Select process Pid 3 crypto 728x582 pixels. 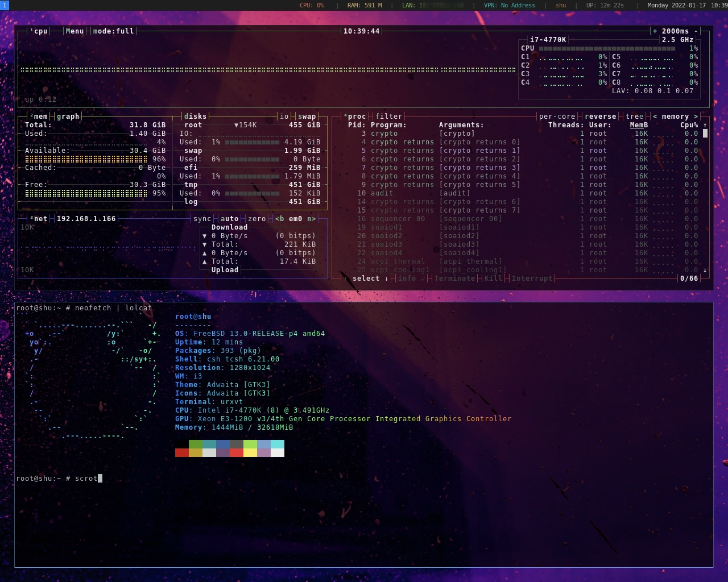pyautogui.click(x=523, y=134)
